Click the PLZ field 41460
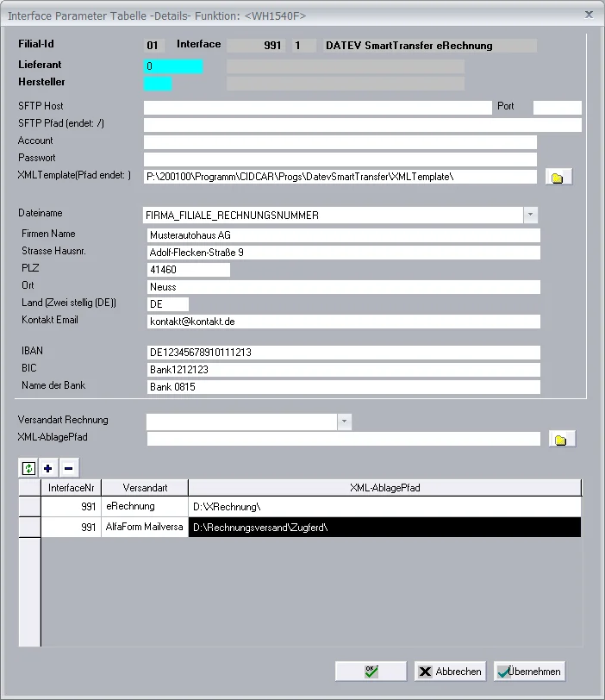This screenshot has height=700, width=605. [x=188, y=270]
